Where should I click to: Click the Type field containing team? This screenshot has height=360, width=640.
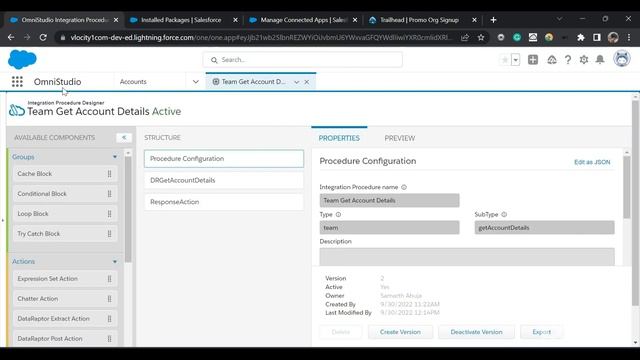(389, 228)
